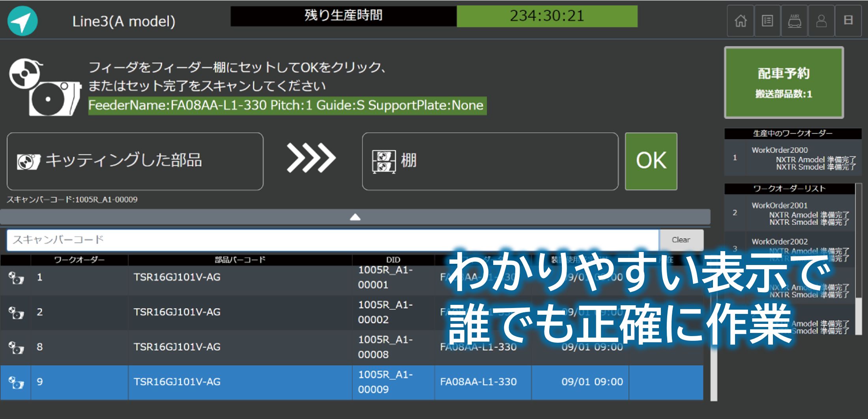Click the 部品バーコード column header
868x419 pixels.
pyautogui.click(x=240, y=259)
